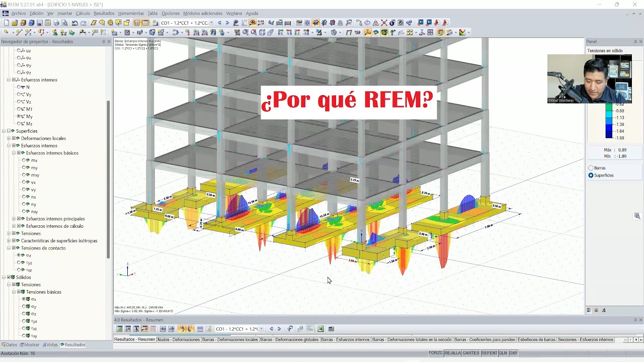
Task: Select the mx surface internal force option
Action: (x=24, y=160)
